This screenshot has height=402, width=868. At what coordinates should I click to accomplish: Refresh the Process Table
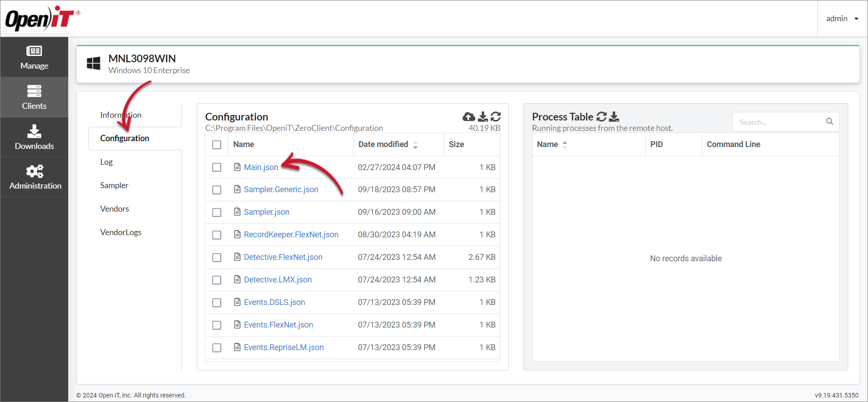tap(602, 117)
